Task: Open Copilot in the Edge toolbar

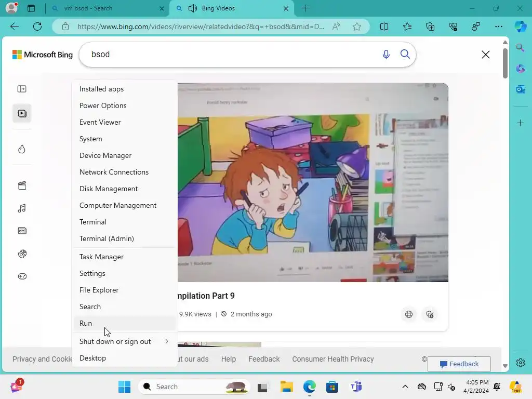Action: coord(520,26)
